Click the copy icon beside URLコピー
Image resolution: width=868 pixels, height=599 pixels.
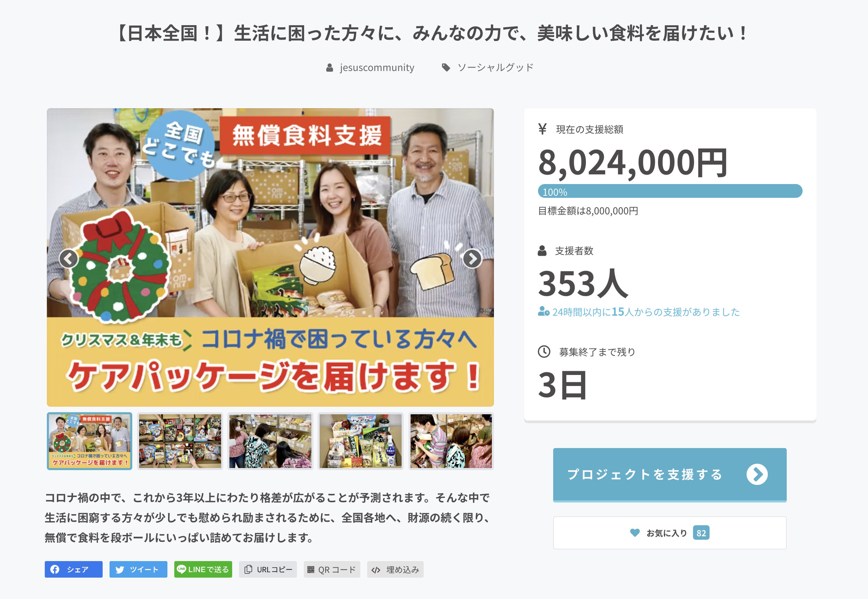[248, 569]
